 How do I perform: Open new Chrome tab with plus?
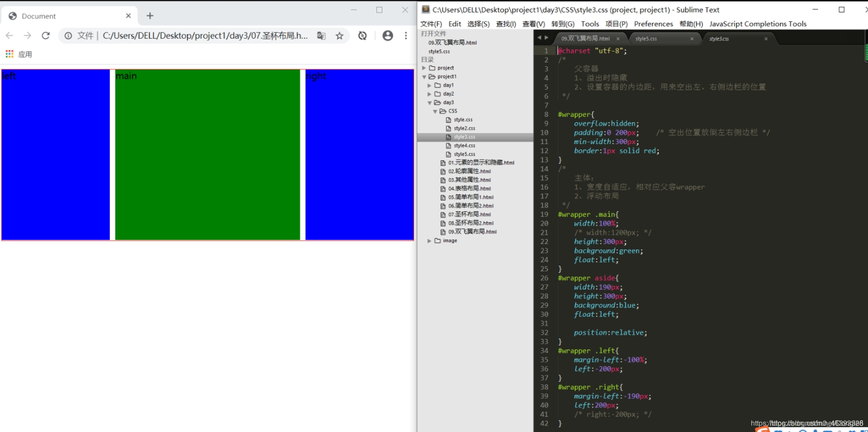pyautogui.click(x=150, y=16)
